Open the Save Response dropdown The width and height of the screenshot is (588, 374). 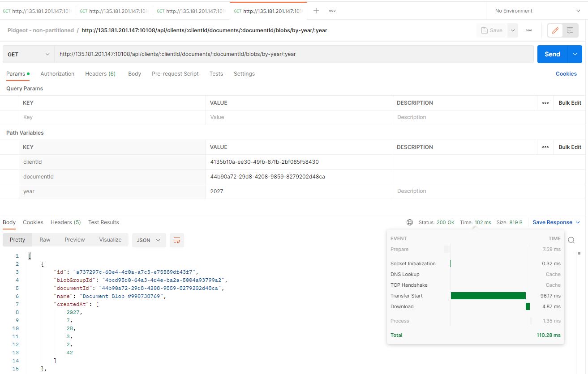coord(556,222)
